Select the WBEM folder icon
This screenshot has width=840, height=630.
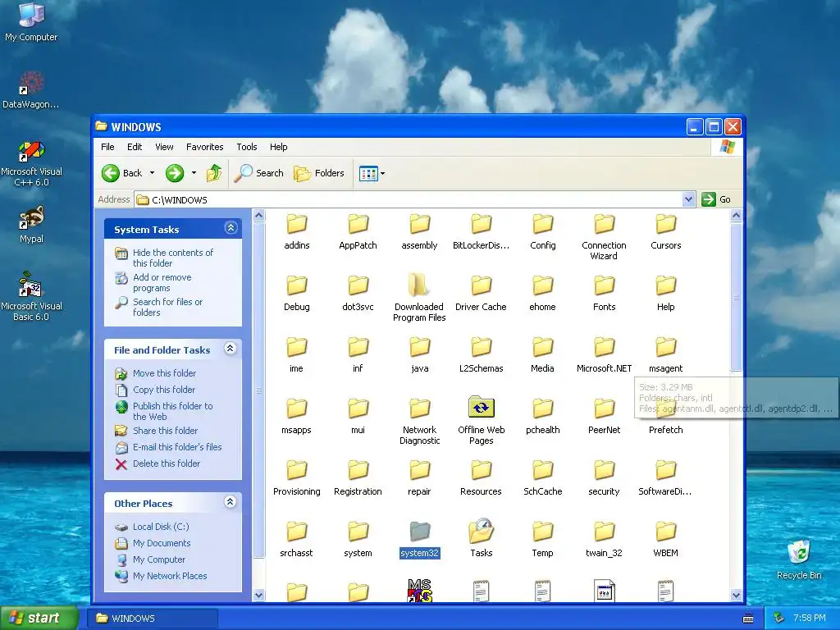[666, 532]
